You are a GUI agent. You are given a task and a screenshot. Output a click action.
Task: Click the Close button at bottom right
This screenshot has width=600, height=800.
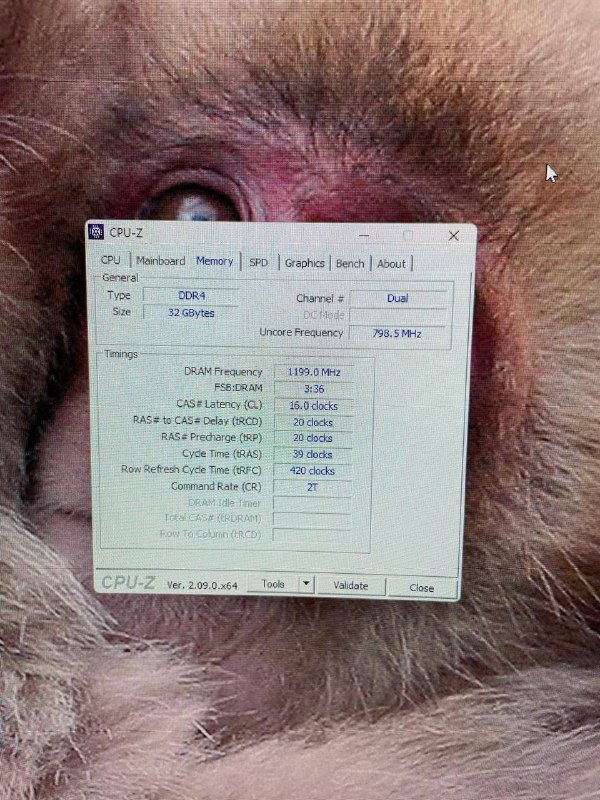pyautogui.click(x=421, y=588)
